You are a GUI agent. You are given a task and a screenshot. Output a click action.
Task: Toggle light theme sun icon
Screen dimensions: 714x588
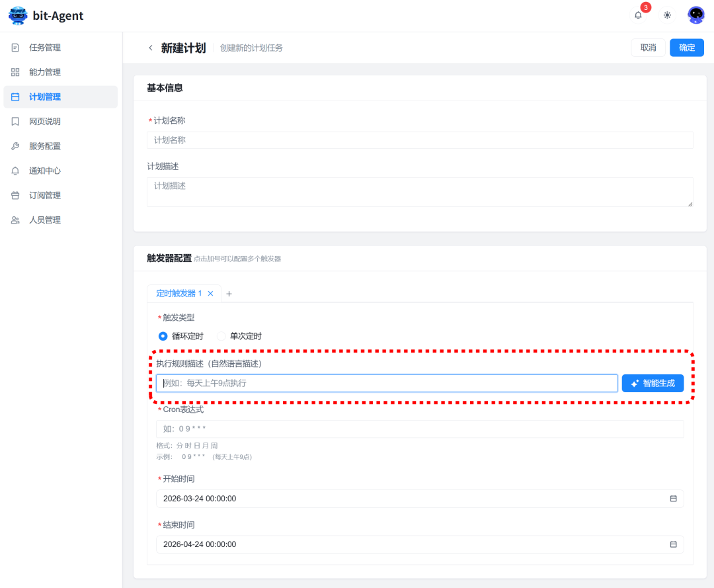pos(667,15)
